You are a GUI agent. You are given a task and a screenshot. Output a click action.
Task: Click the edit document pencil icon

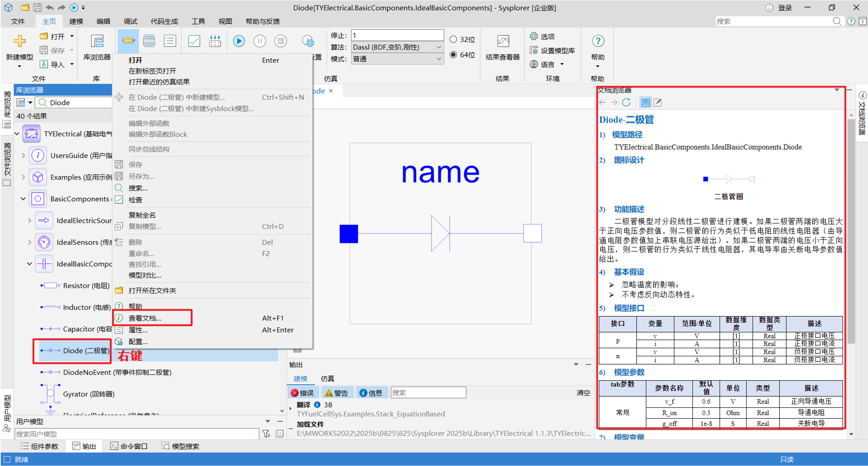click(658, 102)
